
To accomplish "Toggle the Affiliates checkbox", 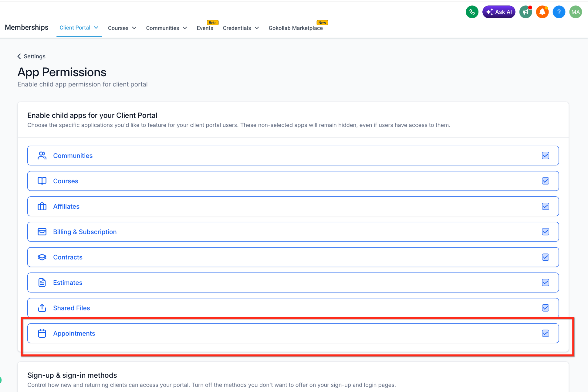I will [546, 207].
